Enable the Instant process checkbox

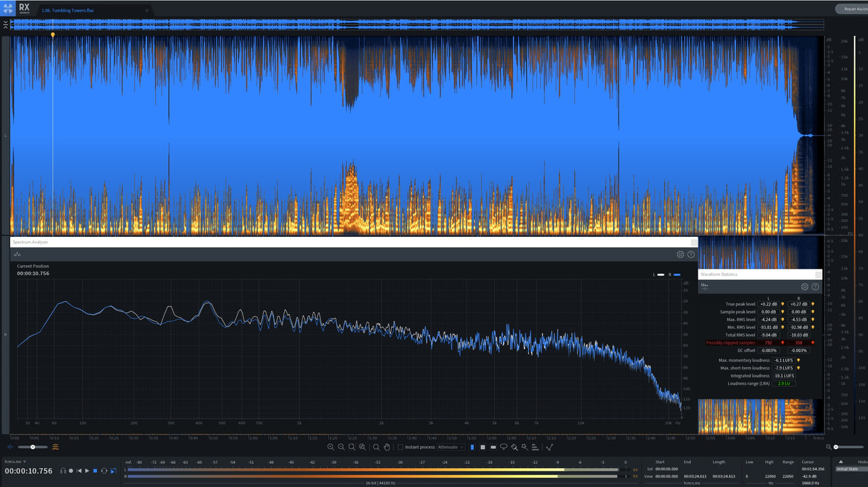click(x=400, y=447)
